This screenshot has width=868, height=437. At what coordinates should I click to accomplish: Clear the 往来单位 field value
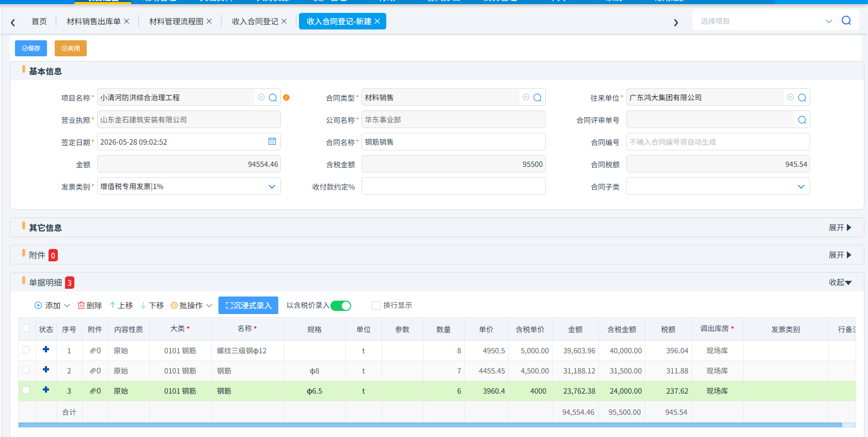[x=791, y=97]
